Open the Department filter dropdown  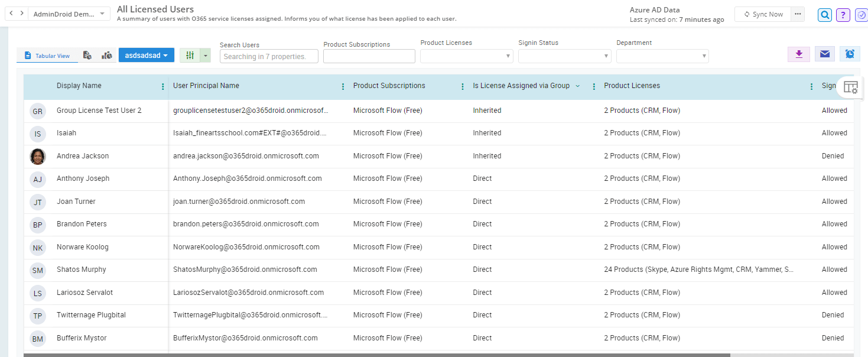[x=662, y=56]
